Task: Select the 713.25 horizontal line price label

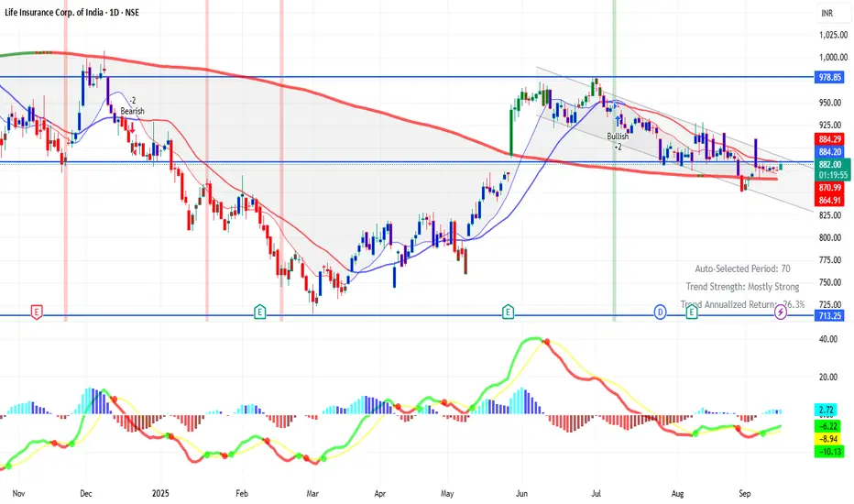Action: 829,315
